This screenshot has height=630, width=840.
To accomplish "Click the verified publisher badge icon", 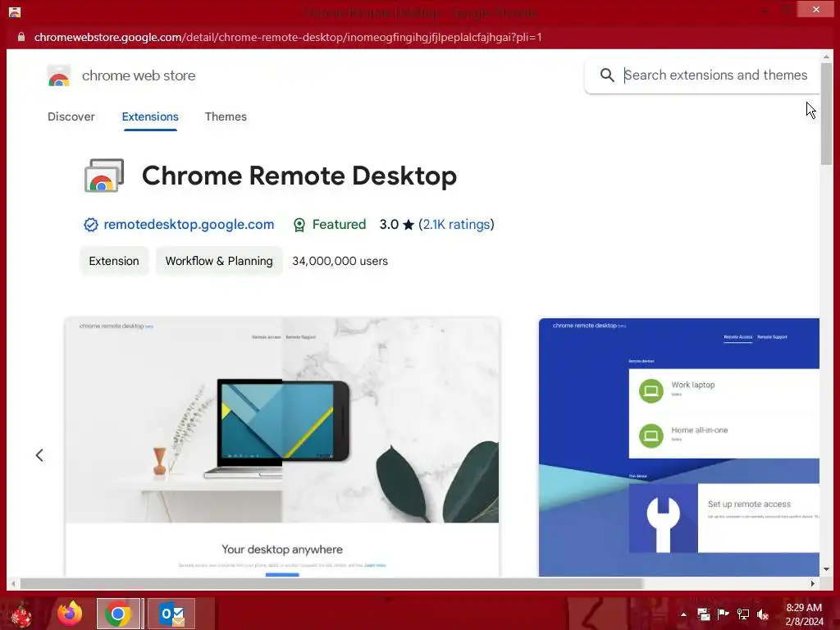I will [x=90, y=225].
